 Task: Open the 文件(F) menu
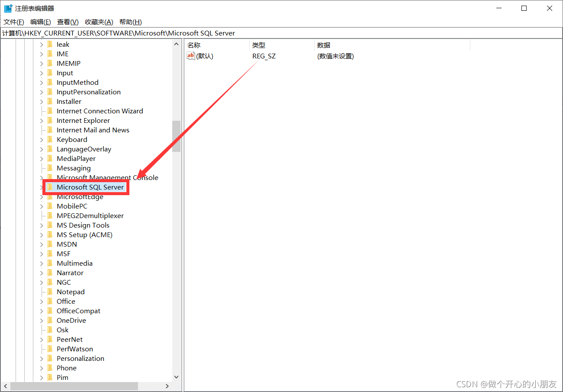click(x=14, y=22)
